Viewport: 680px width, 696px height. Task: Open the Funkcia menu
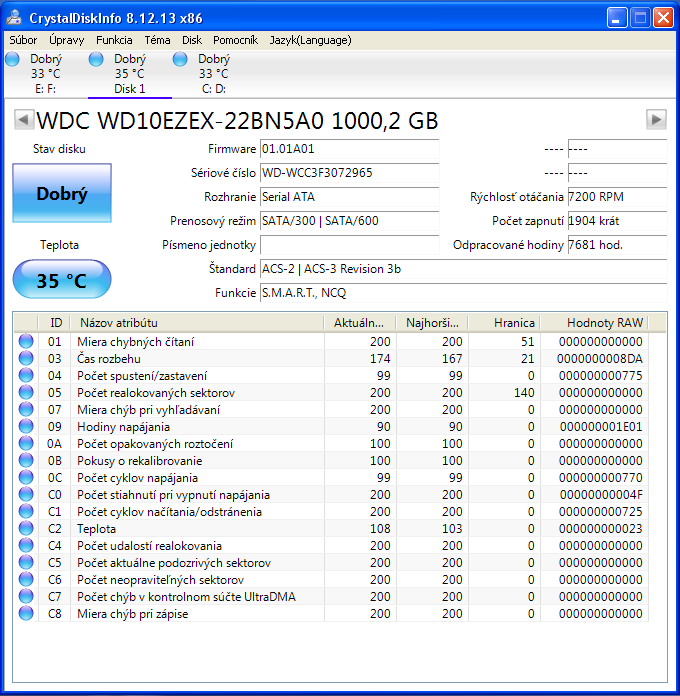click(x=114, y=40)
